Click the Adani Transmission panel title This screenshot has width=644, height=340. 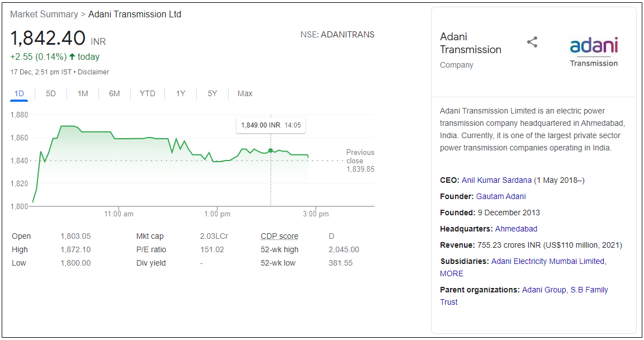(x=471, y=43)
